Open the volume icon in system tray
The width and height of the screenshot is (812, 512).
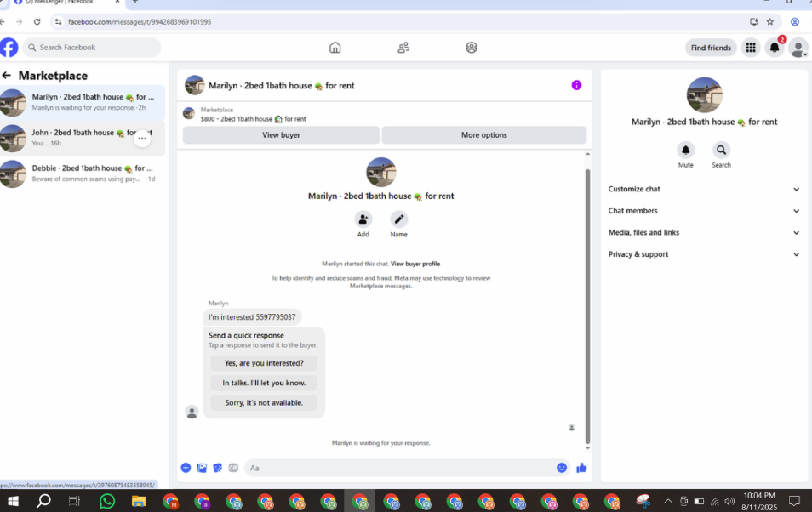(729, 501)
